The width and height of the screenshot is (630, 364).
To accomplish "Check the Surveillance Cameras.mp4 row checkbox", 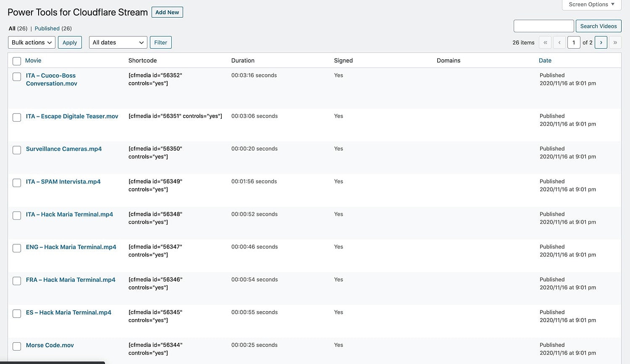I will pos(17,150).
